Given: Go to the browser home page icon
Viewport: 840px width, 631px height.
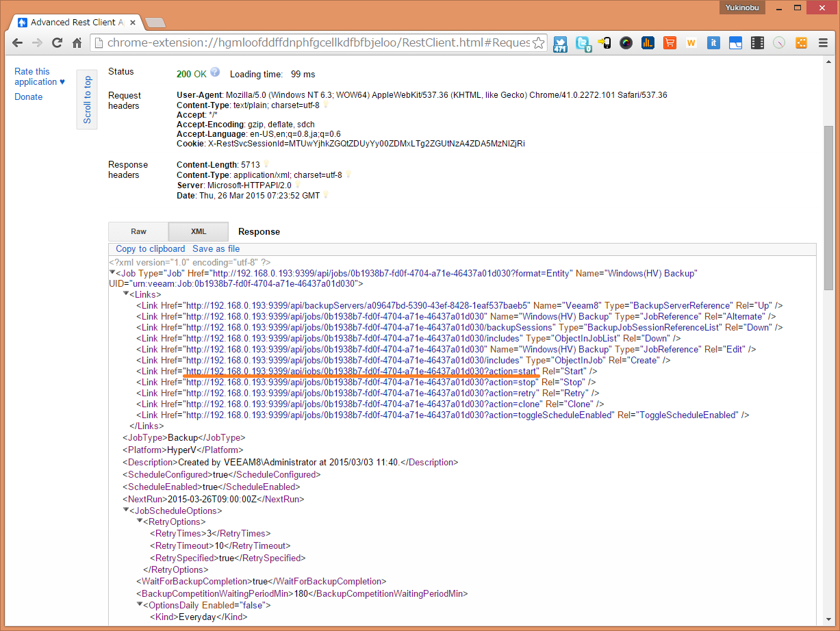Looking at the screenshot, I should [77, 43].
